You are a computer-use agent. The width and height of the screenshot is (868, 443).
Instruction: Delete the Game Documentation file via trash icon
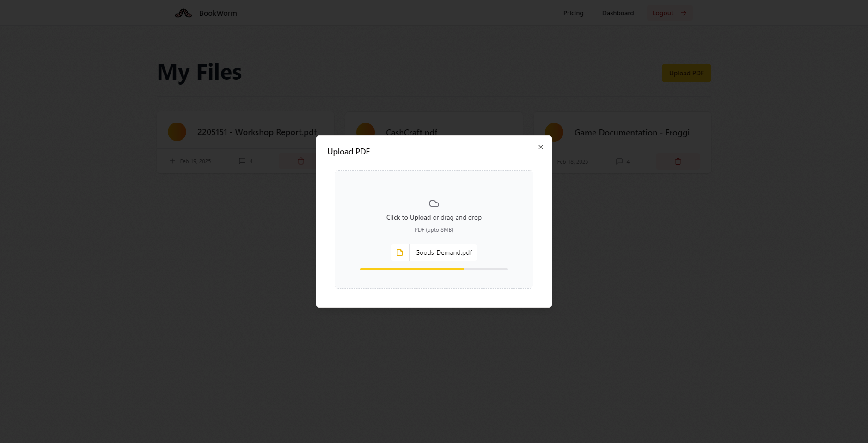click(677, 161)
